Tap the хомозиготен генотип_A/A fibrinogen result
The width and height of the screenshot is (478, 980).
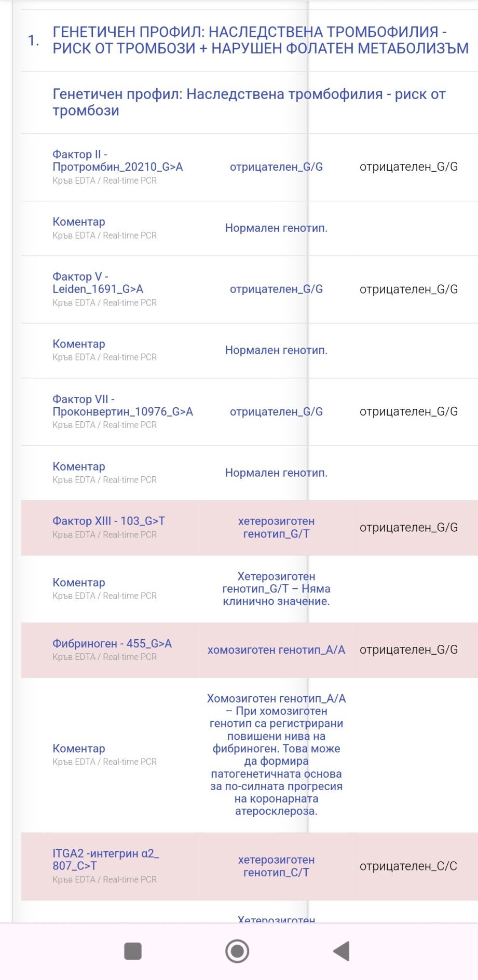(x=276, y=650)
